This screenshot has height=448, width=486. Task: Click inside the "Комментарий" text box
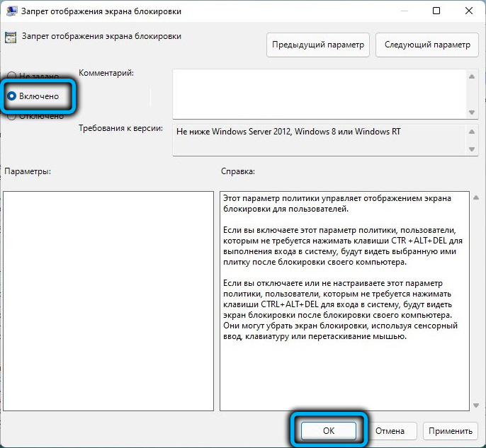[x=319, y=93]
